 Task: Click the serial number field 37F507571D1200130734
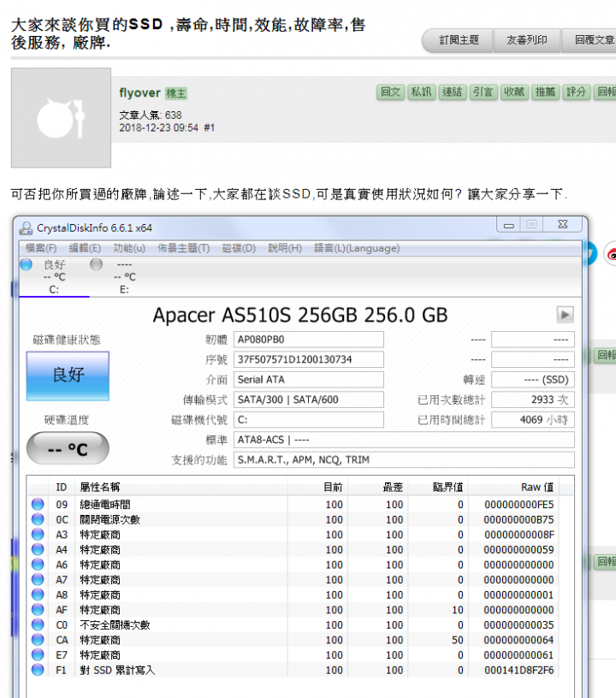pyautogui.click(x=309, y=359)
